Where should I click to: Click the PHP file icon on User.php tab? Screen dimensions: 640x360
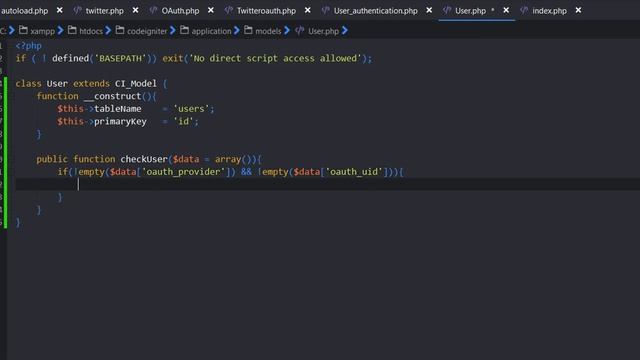447,10
